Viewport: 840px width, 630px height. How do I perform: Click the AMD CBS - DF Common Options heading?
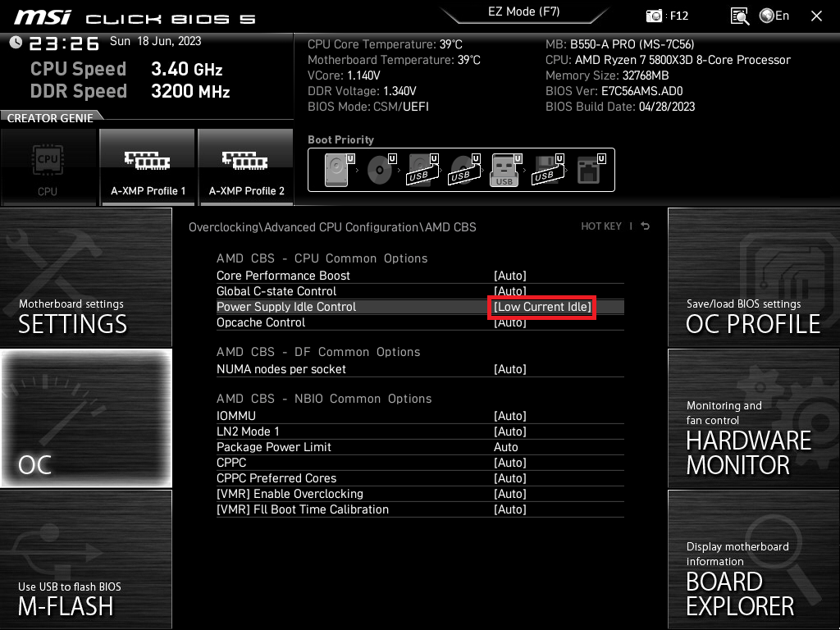318,352
